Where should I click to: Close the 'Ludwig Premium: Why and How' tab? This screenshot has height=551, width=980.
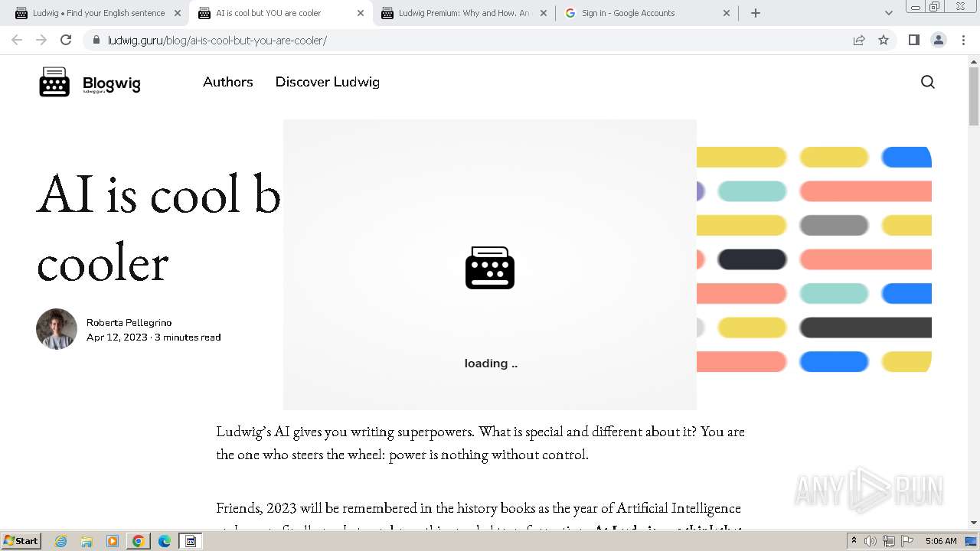click(544, 13)
